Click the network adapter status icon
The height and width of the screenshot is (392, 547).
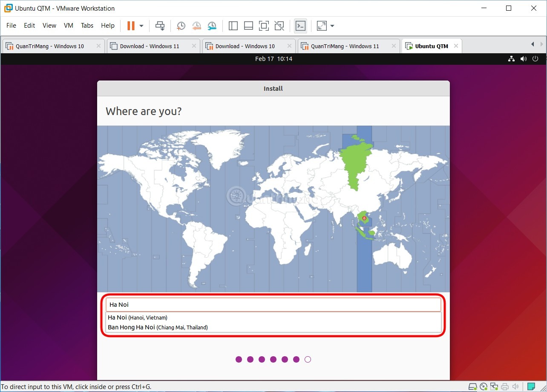(x=494, y=387)
